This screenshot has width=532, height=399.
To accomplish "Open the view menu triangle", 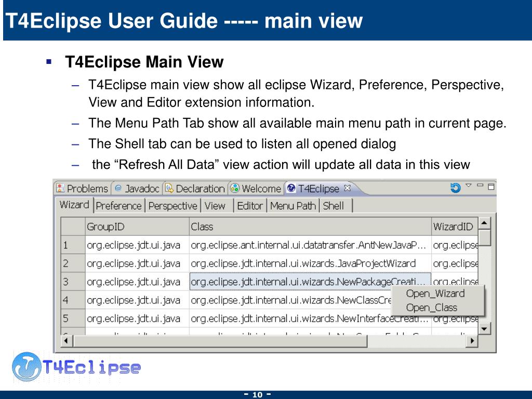I will [469, 185].
